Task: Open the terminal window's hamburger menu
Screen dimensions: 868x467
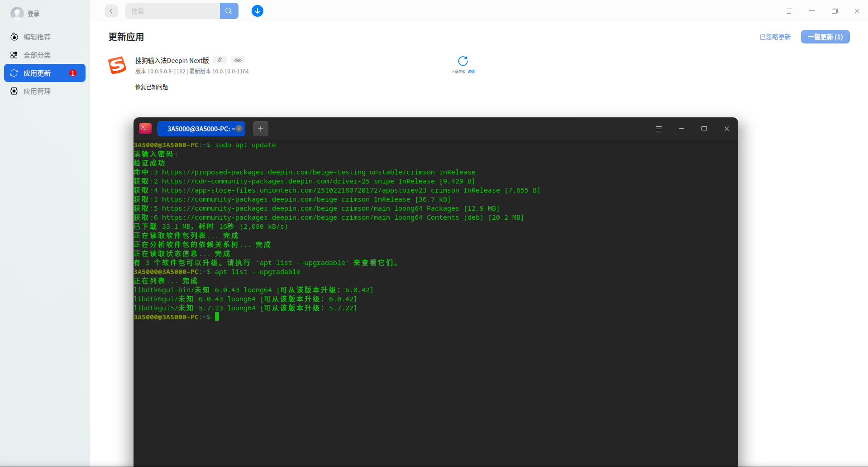Action: coord(659,129)
